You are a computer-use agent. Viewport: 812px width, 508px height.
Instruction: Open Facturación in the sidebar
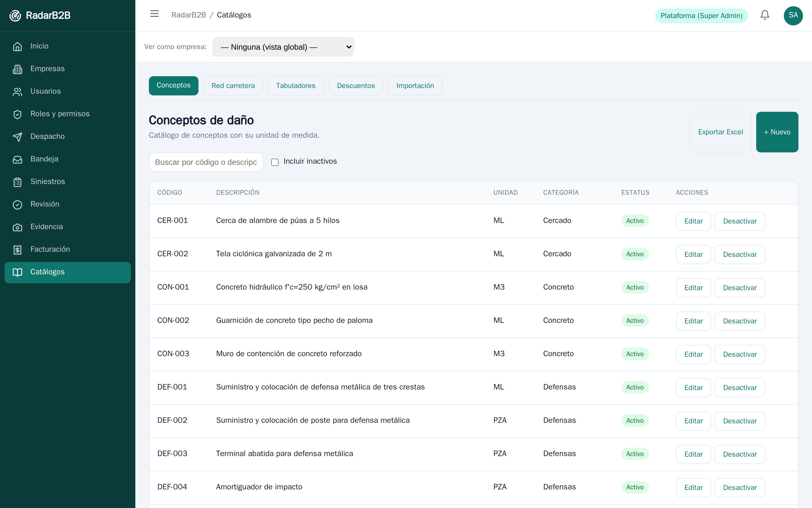[67, 250]
